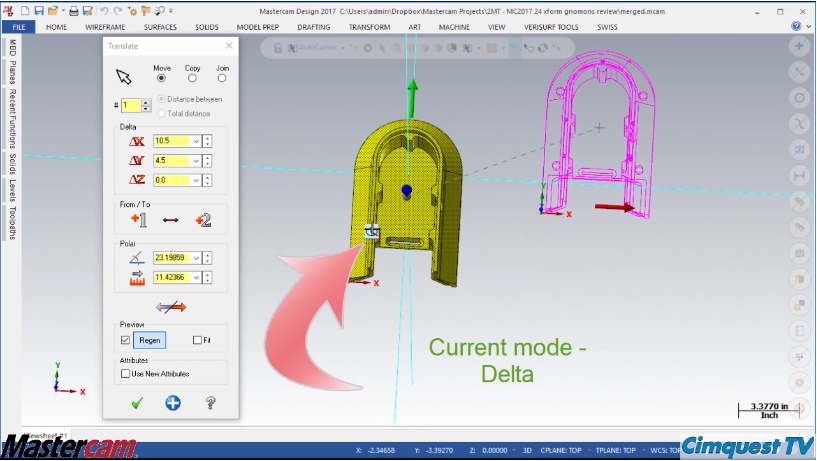Click the gear with plus icon in title bar
This screenshot has height=461, width=817.
132,10
